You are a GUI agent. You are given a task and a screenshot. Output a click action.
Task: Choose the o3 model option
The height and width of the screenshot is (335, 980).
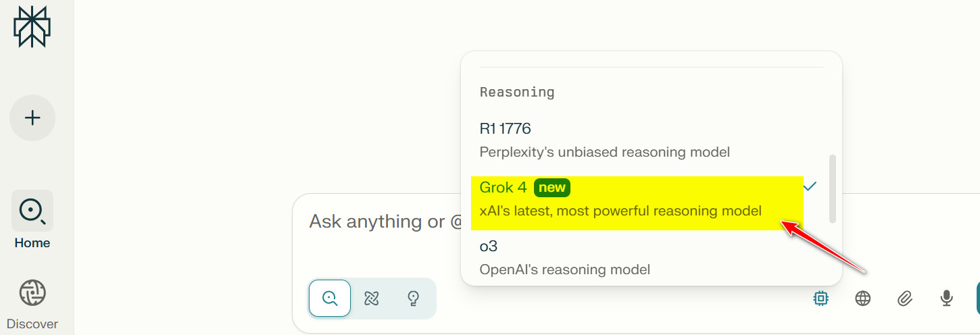tap(564, 257)
